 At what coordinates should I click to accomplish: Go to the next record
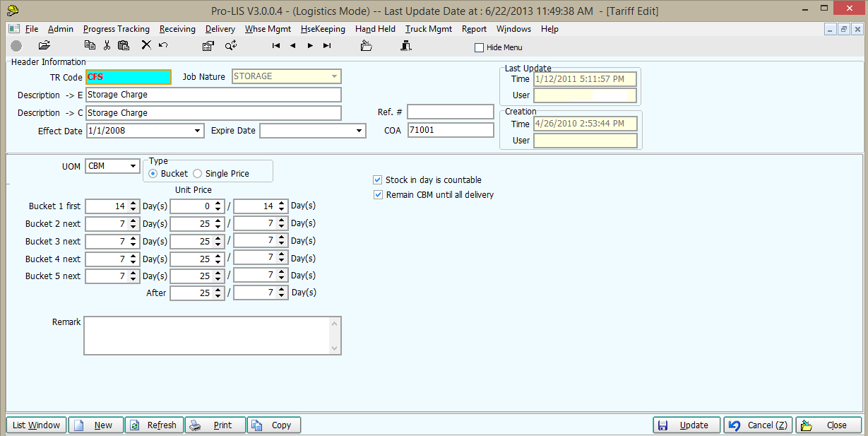click(x=310, y=45)
